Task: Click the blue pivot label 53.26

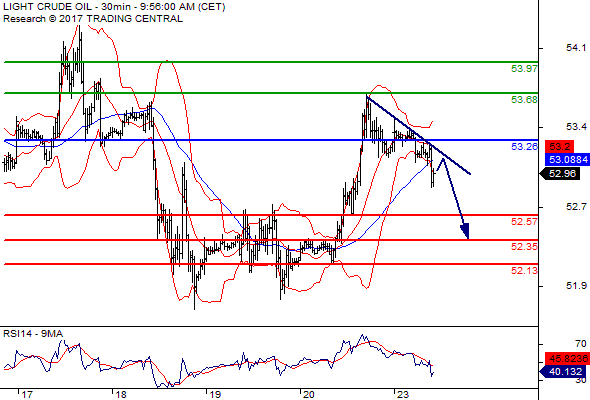Action: pos(524,146)
